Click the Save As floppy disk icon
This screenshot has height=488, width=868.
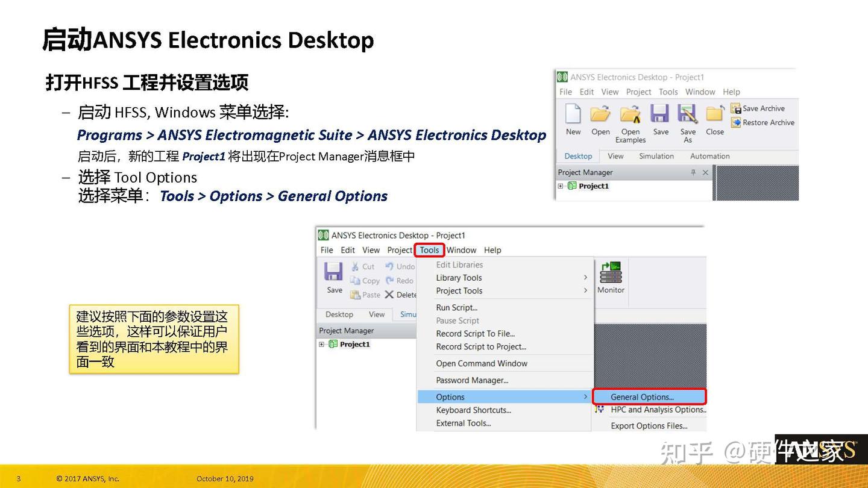tap(687, 114)
